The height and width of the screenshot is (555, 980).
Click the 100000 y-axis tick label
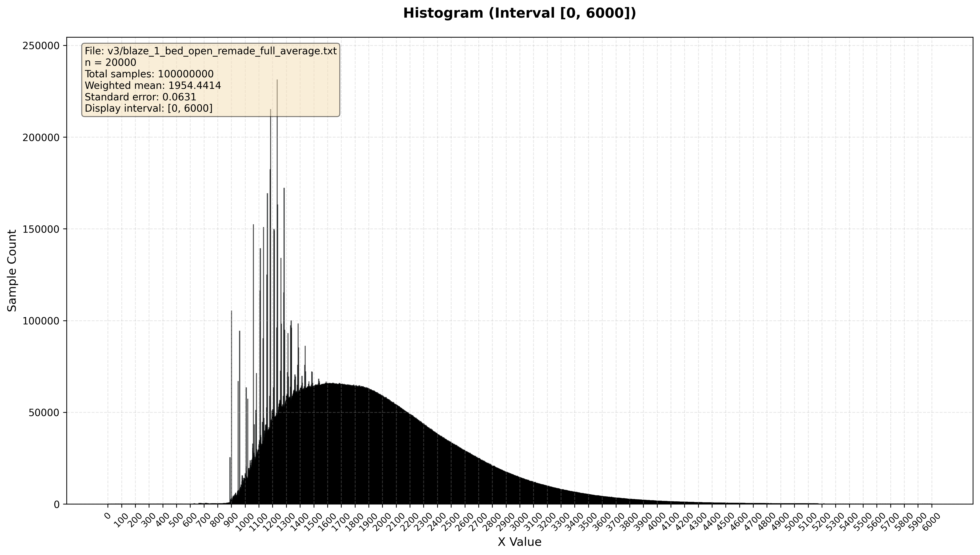[41, 321]
